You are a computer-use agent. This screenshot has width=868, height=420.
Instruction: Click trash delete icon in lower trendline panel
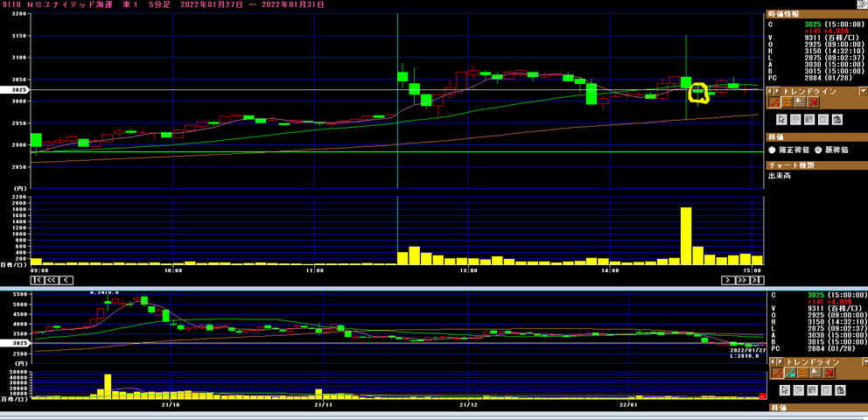[827, 390]
